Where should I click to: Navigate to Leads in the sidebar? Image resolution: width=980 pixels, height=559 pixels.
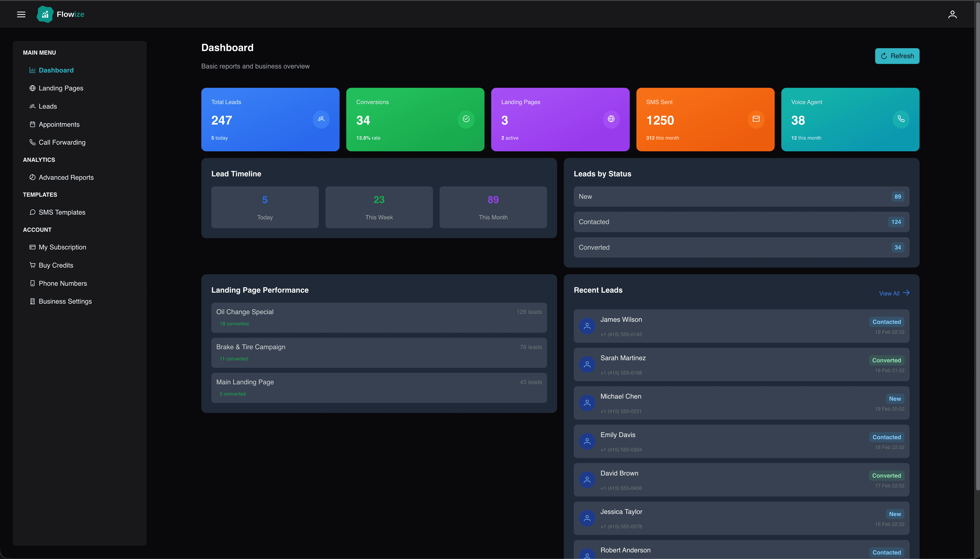coord(47,106)
